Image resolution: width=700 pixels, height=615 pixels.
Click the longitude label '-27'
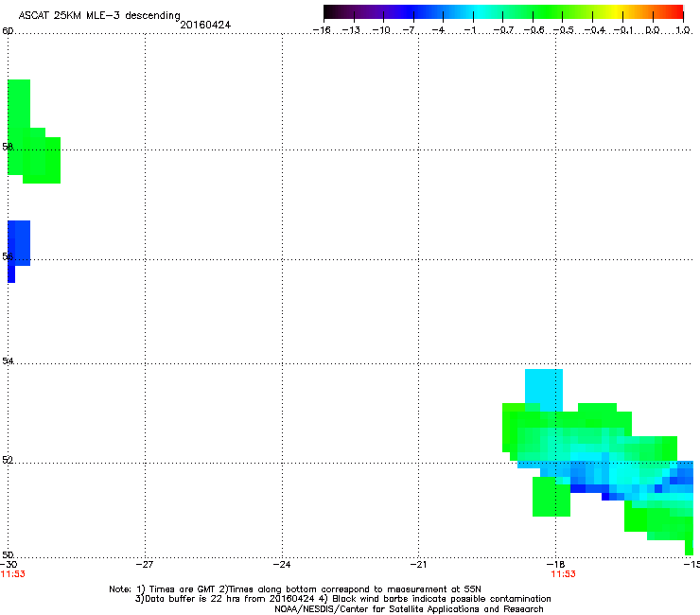145,565
